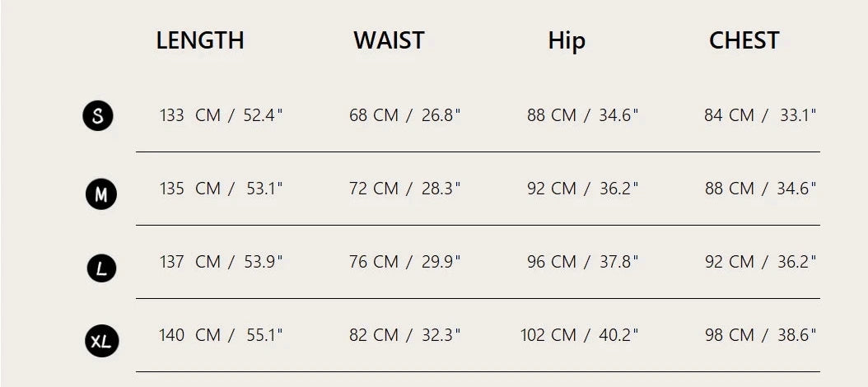The image size is (868, 387).
Task: Click the L size badge icon
Action: coord(101,268)
